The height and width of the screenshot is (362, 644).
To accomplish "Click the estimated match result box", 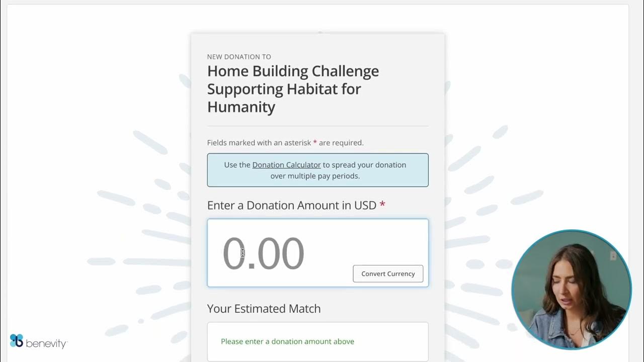I will coord(317,341).
